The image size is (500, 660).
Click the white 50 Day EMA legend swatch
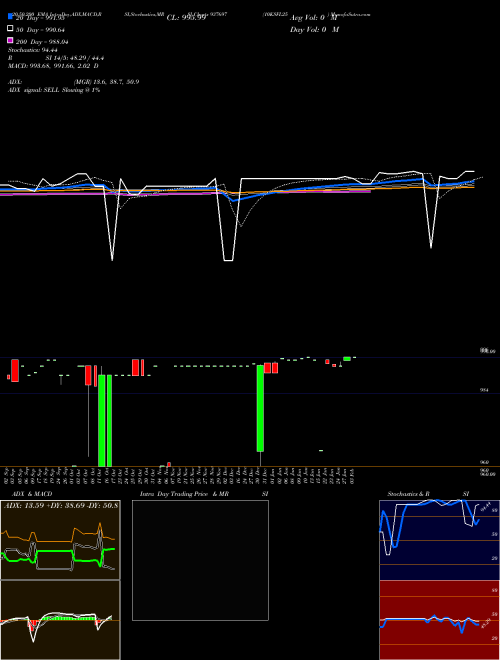[10, 29]
